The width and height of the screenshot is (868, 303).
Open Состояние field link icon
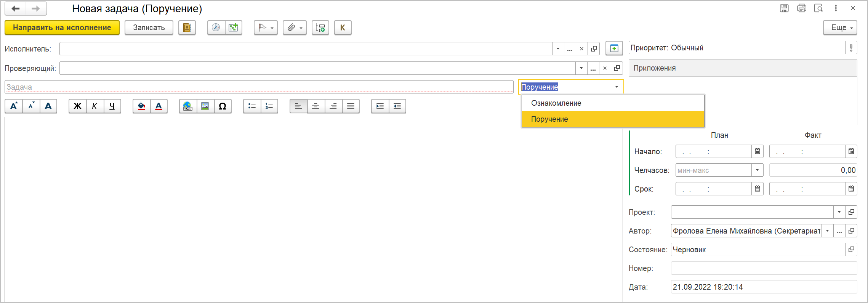(x=851, y=249)
